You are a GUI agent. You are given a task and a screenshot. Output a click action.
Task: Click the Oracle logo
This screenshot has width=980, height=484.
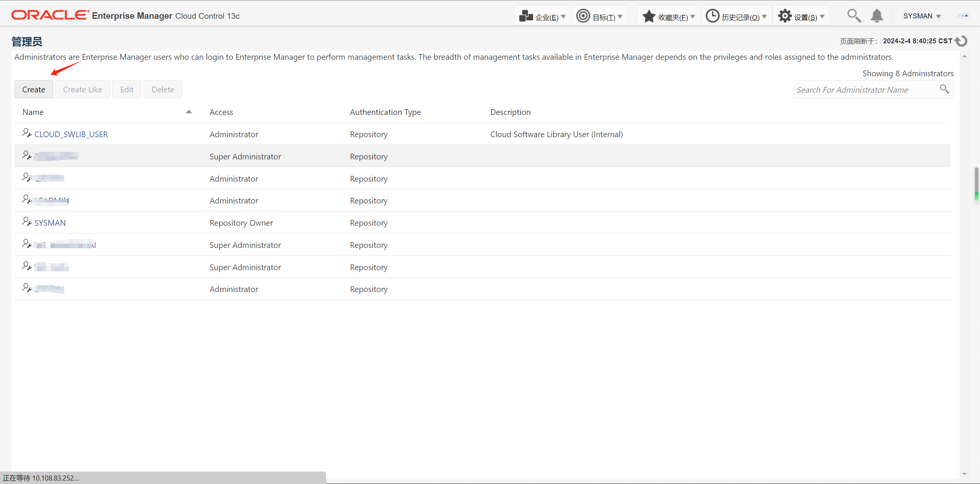[50, 15]
